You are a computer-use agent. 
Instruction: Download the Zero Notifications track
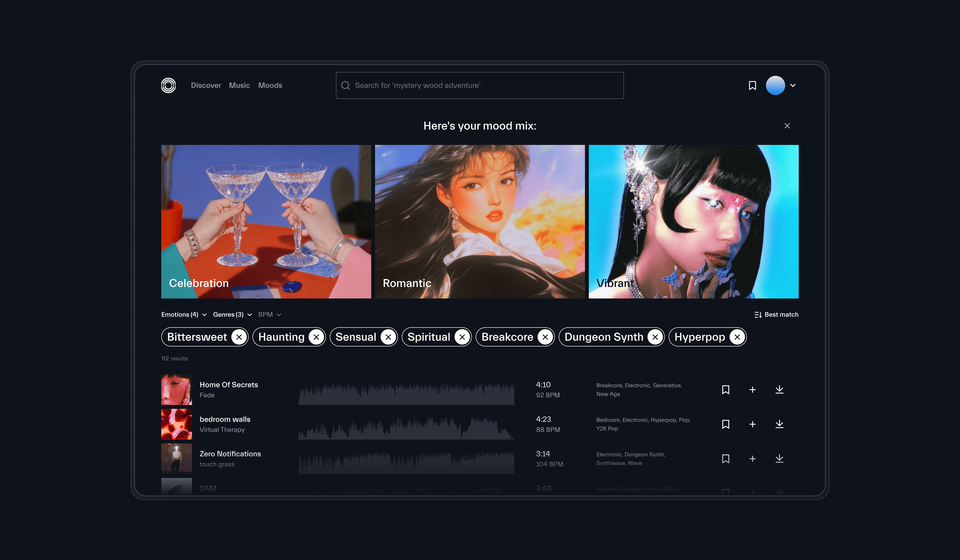pyautogui.click(x=779, y=459)
